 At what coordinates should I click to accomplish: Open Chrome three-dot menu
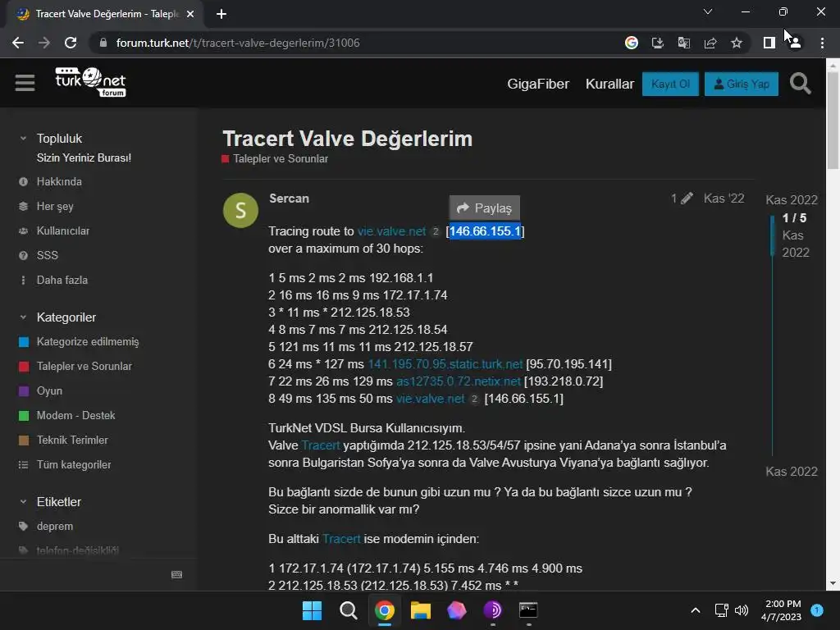point(822,43)
